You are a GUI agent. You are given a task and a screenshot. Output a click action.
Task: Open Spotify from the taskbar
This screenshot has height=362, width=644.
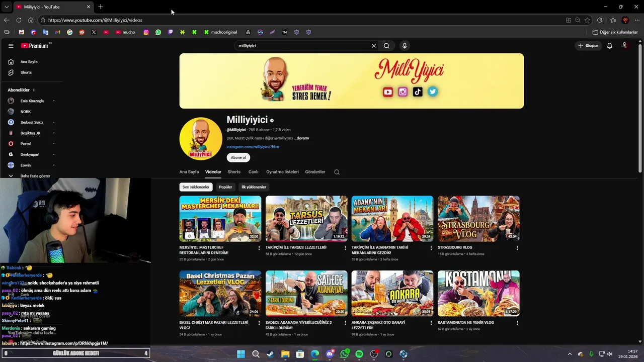point(359,354)
